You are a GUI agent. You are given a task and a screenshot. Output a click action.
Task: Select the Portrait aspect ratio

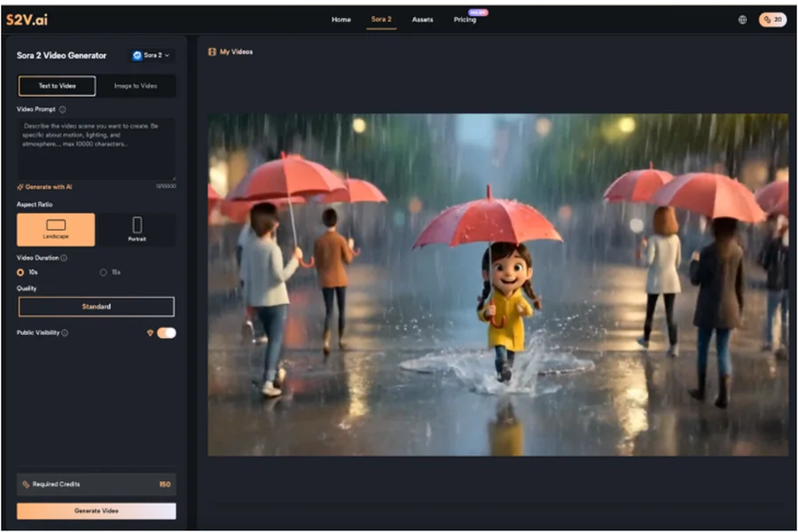[136, 229]
